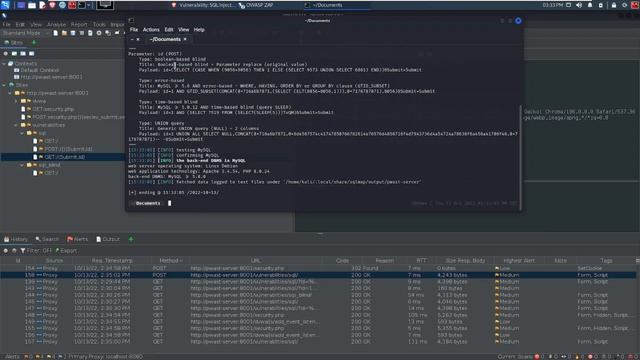
Task: Open ZAP Tools menu
Action: 99,24
